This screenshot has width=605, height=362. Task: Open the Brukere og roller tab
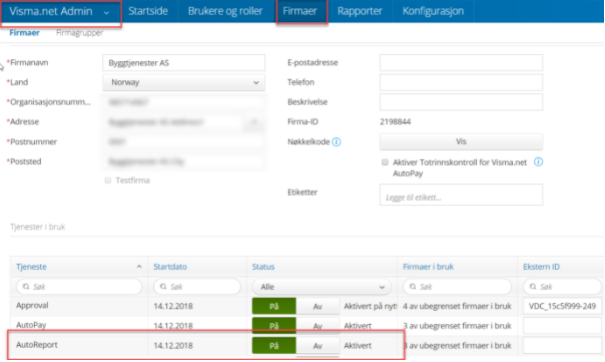(225, 11)
